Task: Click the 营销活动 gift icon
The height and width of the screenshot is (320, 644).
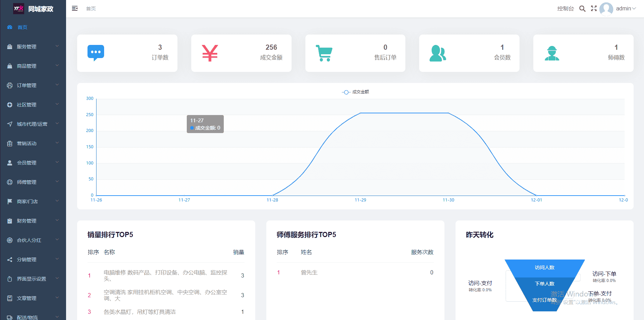Action: coord(10,143)
